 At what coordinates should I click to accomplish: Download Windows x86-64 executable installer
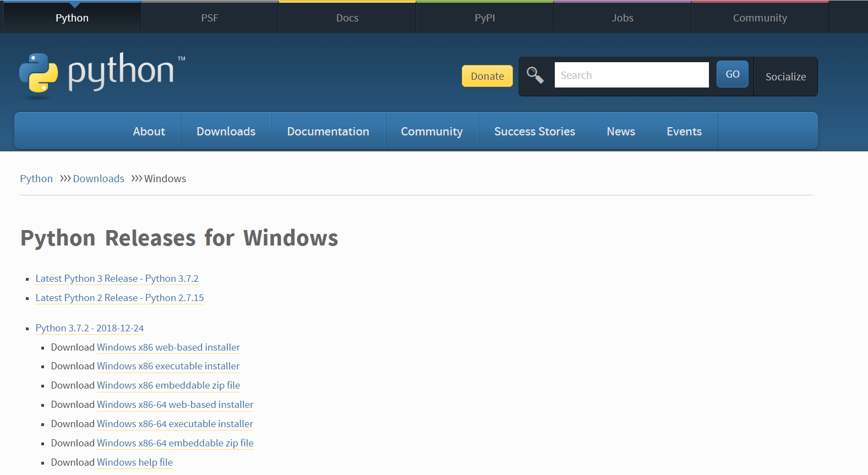click(x=175, y=424)
